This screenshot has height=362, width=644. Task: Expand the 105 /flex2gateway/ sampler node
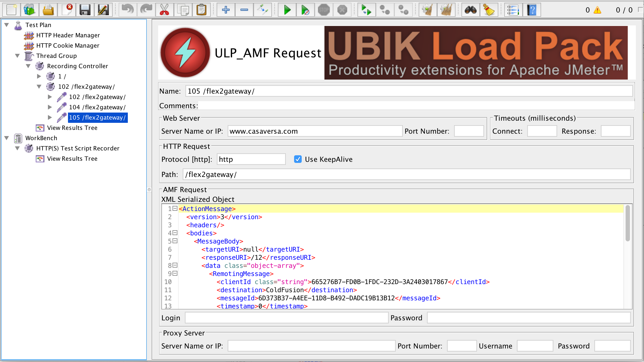click(50, 117)
